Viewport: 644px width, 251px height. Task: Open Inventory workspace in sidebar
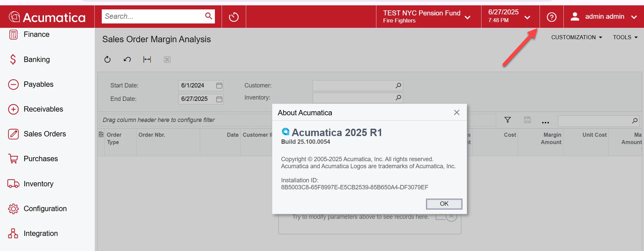(38, 184)
